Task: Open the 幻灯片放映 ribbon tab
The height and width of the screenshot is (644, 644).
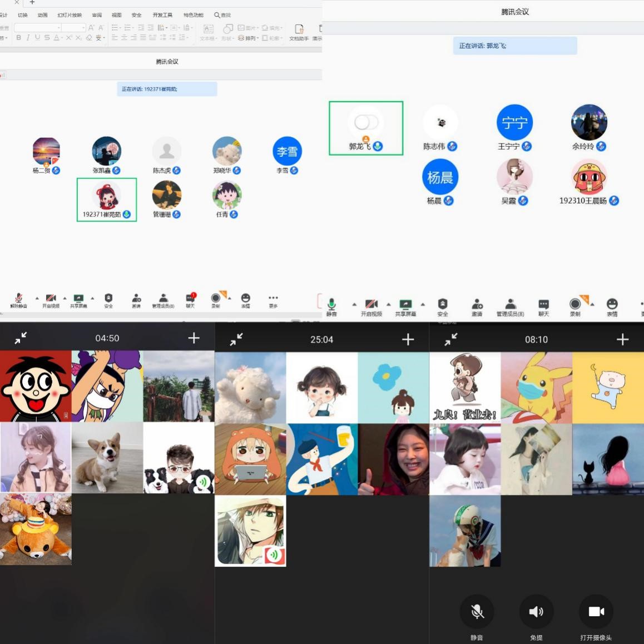Action: click(70, 15)
